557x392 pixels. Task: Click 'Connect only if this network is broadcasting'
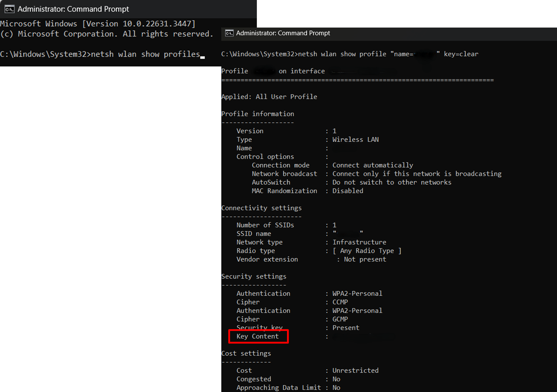pyautogui.click(x=417, y=174)
